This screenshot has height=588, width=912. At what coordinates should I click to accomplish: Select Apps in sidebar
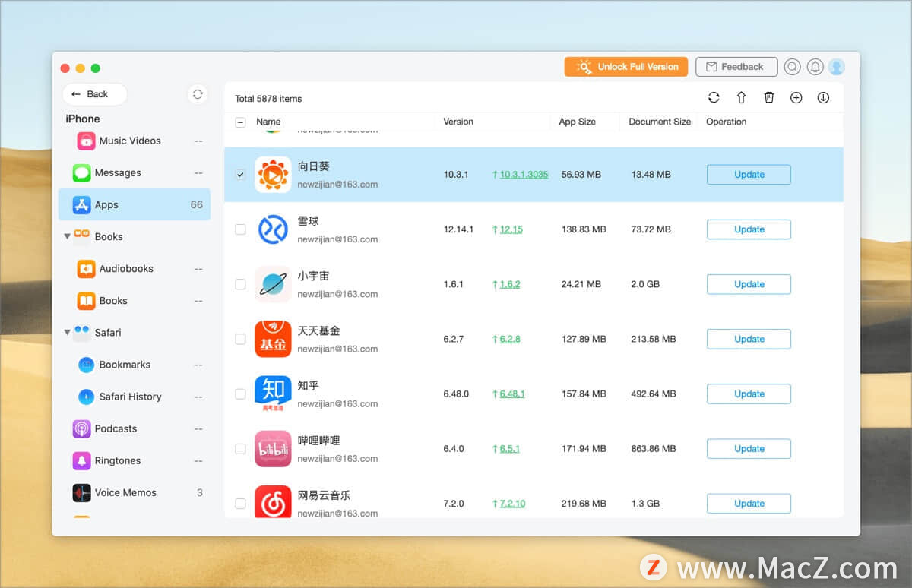click(x=135, y=204)
